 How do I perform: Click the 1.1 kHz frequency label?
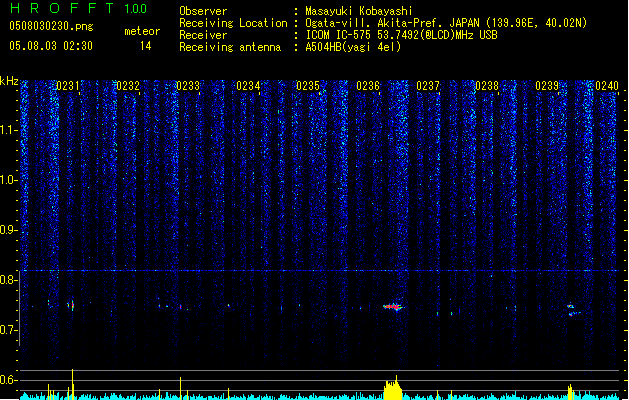(x=8, y=130)
